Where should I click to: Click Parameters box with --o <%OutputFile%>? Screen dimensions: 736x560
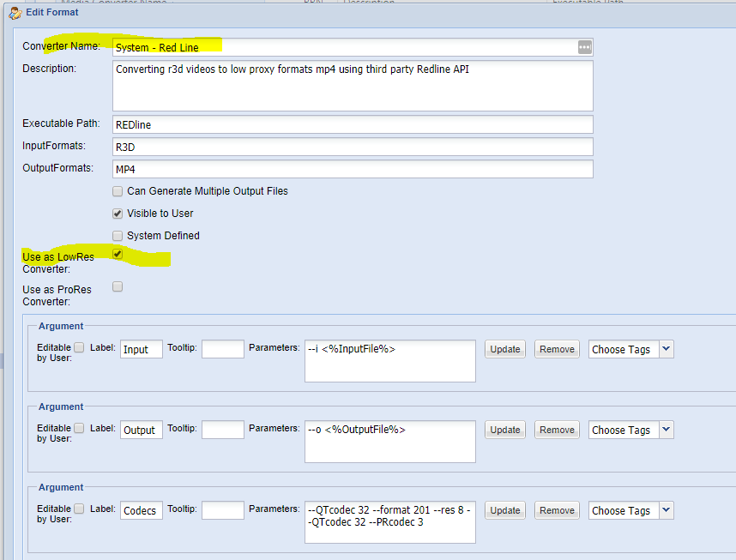390,442
